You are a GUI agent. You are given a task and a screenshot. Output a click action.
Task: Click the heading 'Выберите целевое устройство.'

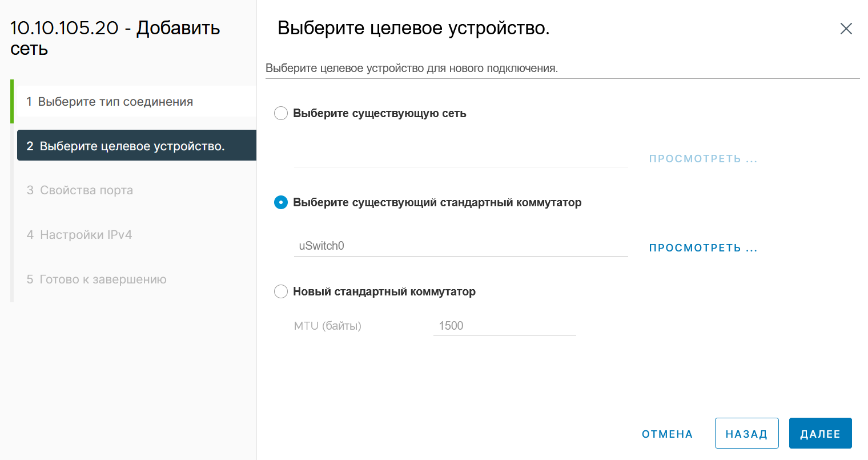[413, 28]
